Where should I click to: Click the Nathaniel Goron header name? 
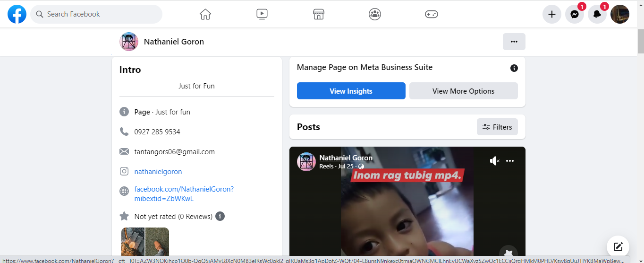(174, 42)
